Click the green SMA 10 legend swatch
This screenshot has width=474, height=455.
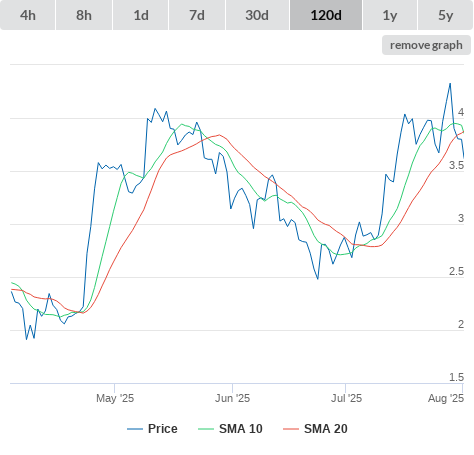tap(206, 429)
